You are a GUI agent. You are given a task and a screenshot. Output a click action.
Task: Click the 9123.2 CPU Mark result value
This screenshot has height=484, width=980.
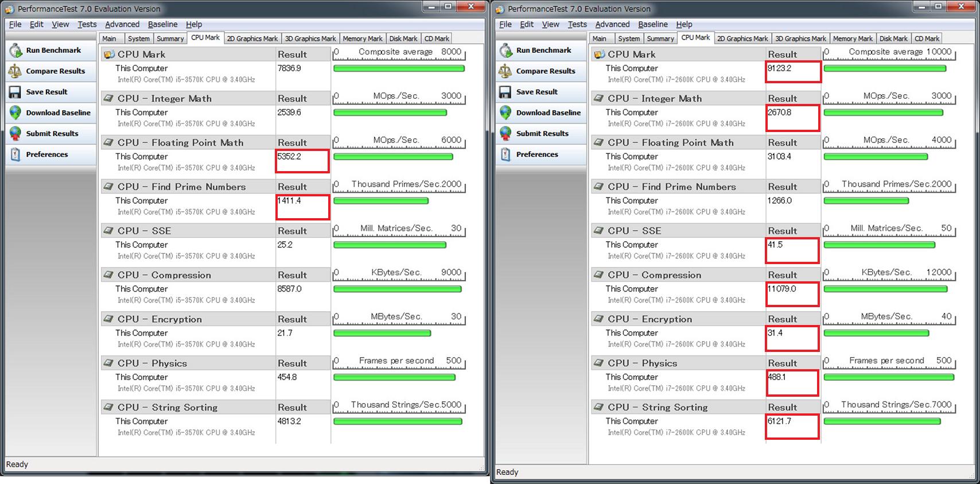(x=779, y=68)
